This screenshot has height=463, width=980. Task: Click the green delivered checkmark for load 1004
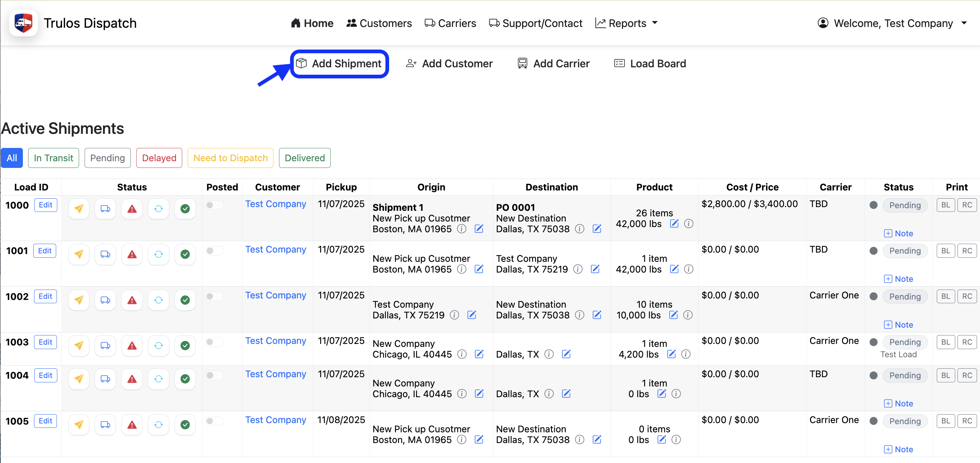pos(185,379)
